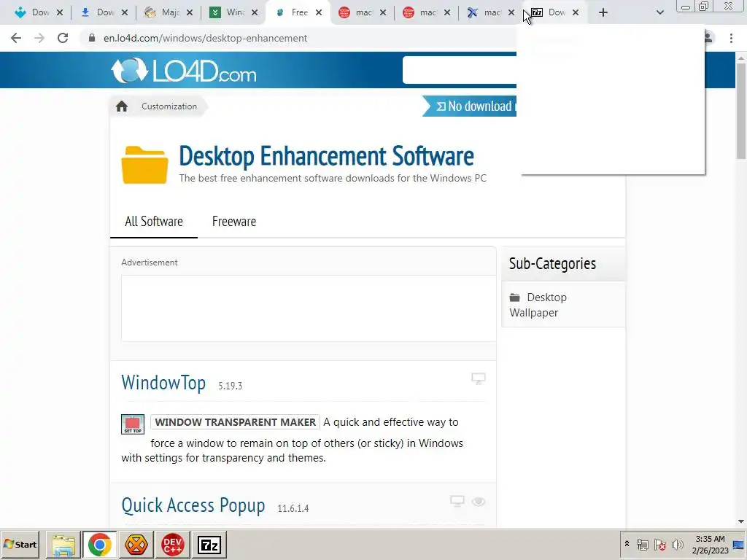Click the LO4D.com logo
The height and width of the screenshot is (560, 747).
pos(184,71)
